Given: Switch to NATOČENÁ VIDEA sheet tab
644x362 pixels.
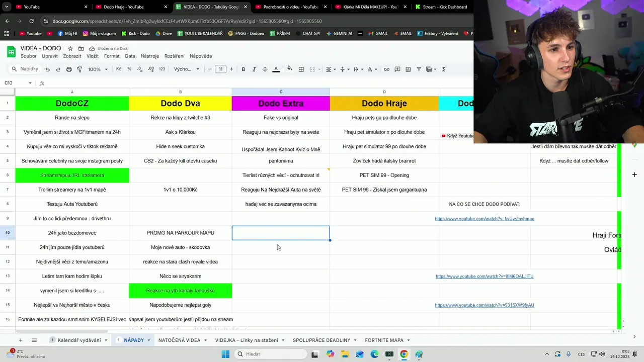Looking at the screenshot, I should (183, 340).
